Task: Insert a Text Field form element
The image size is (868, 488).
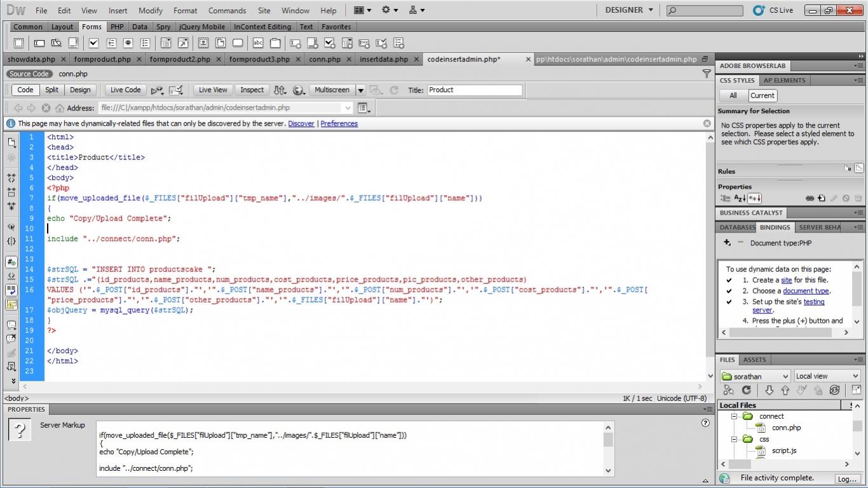Action: point(39,43)
